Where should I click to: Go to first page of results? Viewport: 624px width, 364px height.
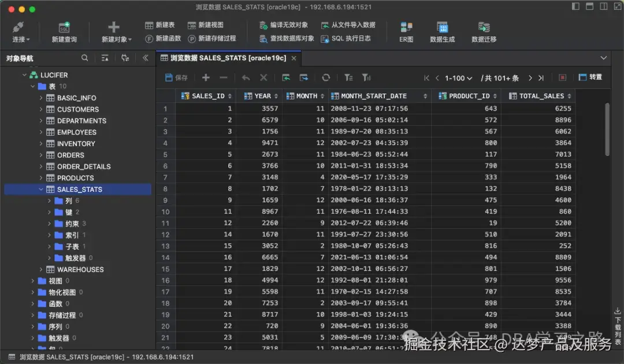(x=426, y=78)
